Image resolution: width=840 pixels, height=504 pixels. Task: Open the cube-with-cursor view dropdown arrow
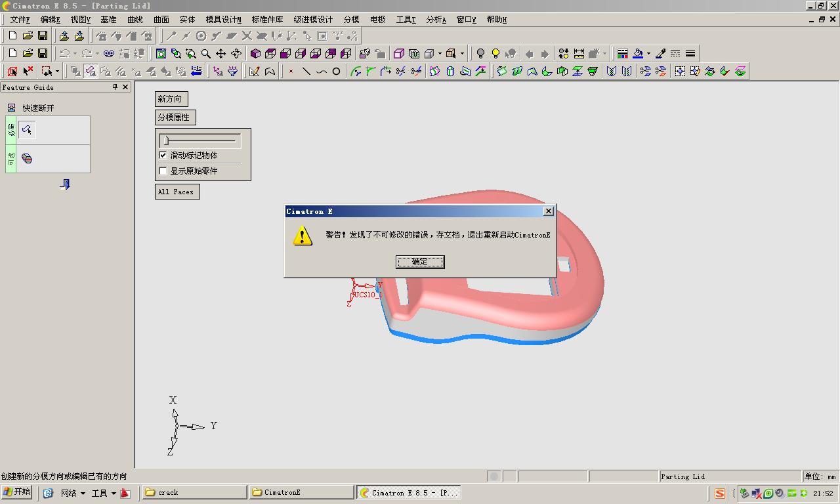tap(462, 53)
